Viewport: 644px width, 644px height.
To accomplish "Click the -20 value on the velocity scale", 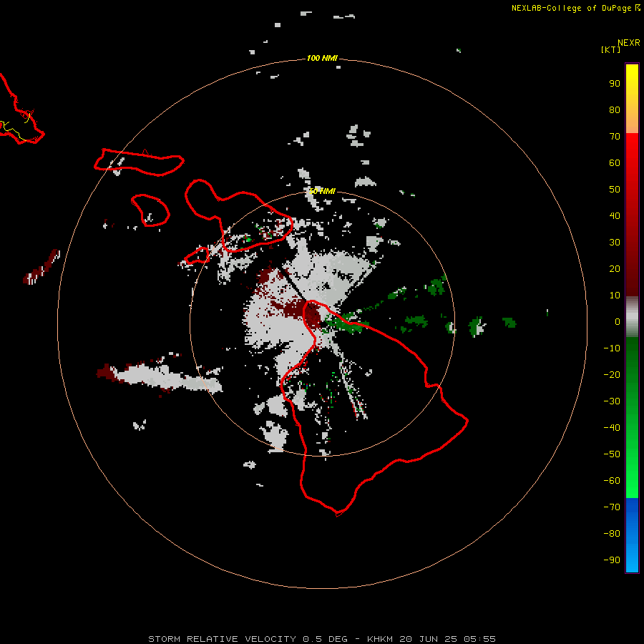I will pos(612,374).
